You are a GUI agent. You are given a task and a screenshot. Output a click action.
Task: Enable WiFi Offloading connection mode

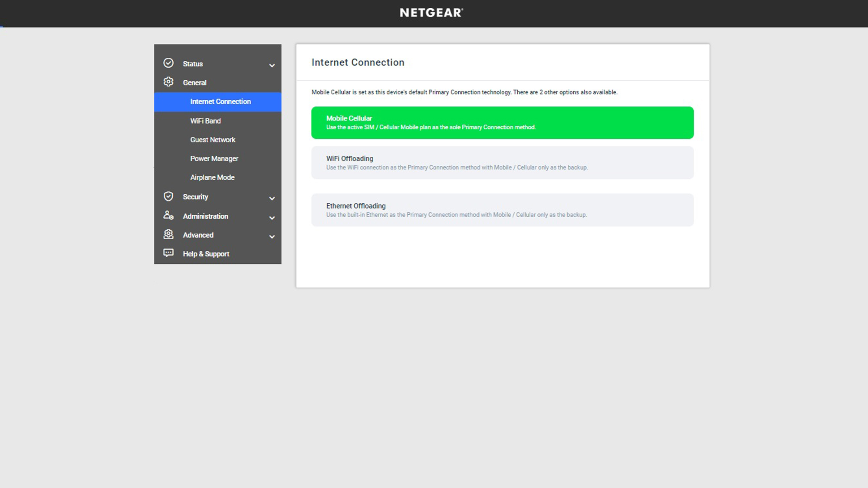pyautogui.click(x=501, y=162)
